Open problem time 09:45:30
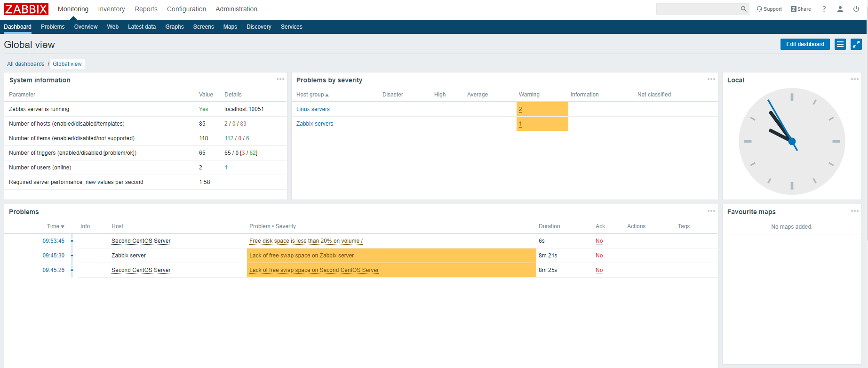Image resolution: width=868 pixels, height=368 pixels. tap(54, 256)
